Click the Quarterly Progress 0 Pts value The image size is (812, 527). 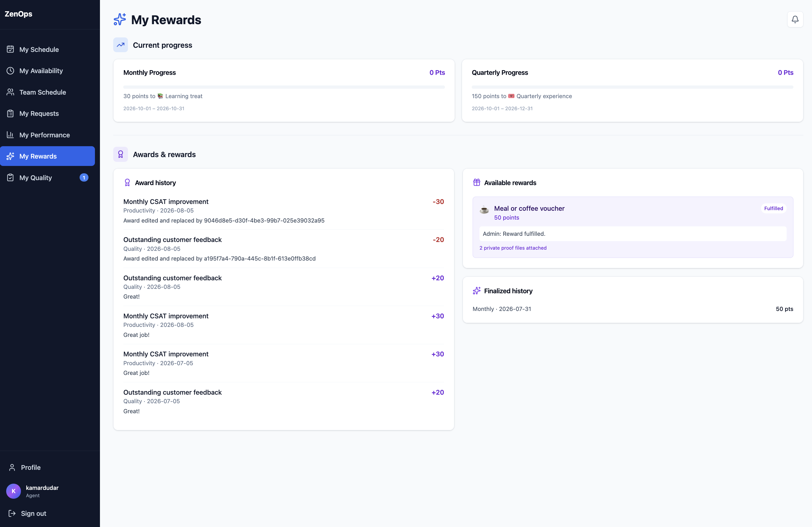click(x=785, y=73)
